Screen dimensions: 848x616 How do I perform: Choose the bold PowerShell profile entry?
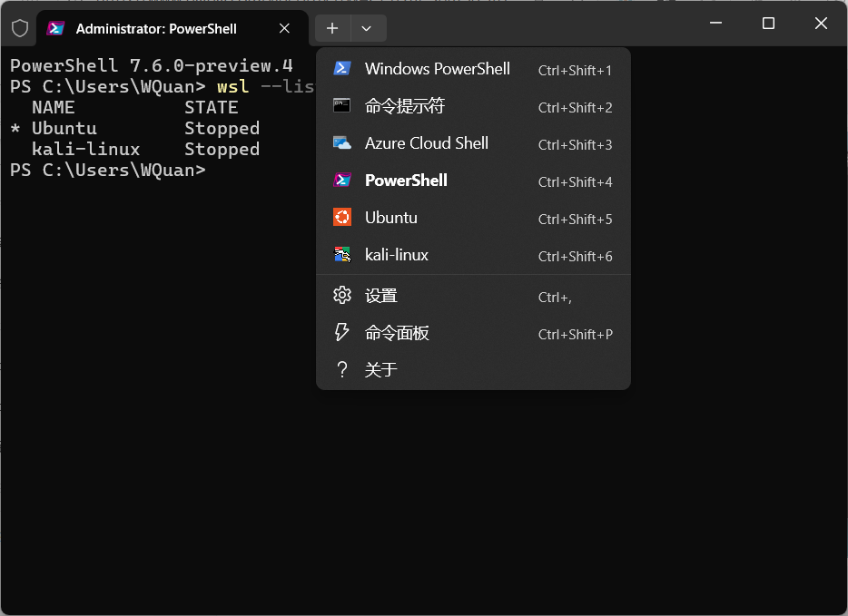tap(406, 181)
